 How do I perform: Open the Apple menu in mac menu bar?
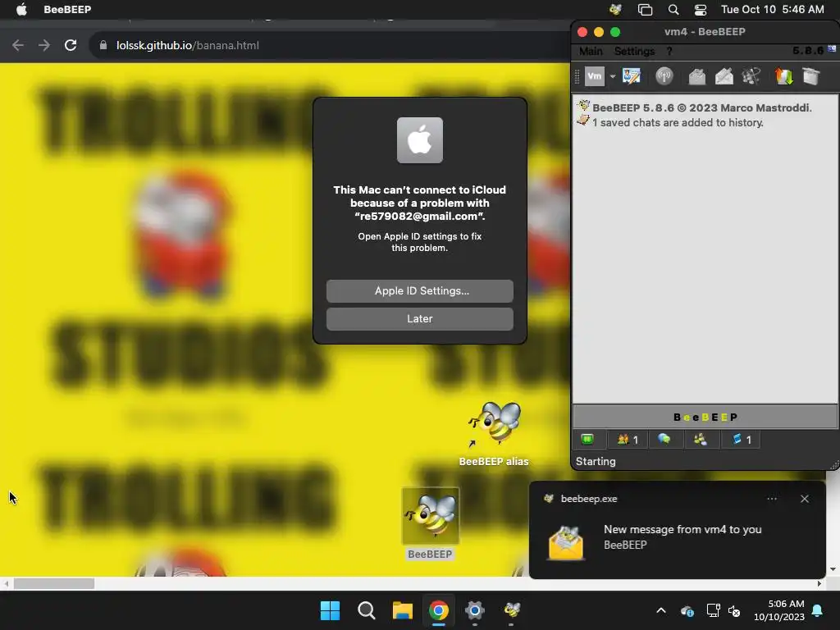pyautogui.click(x=21, y=9)
